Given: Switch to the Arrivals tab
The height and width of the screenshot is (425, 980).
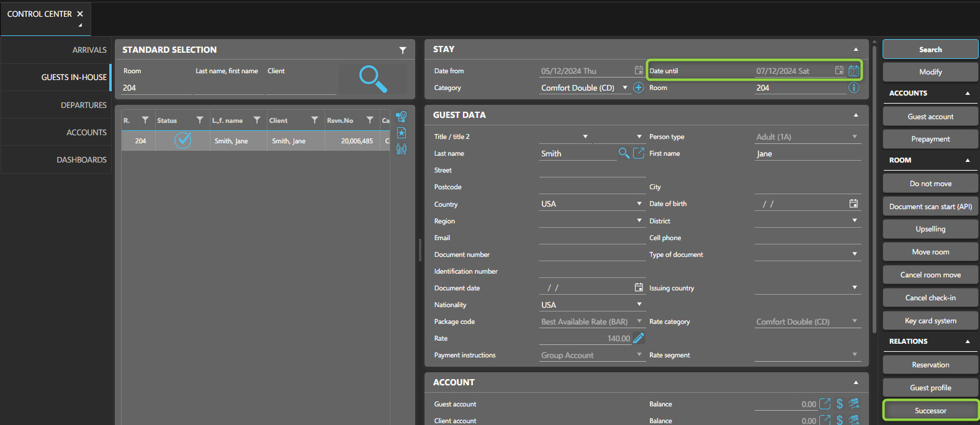Looking at the screenshot, I should click(89, 50).
